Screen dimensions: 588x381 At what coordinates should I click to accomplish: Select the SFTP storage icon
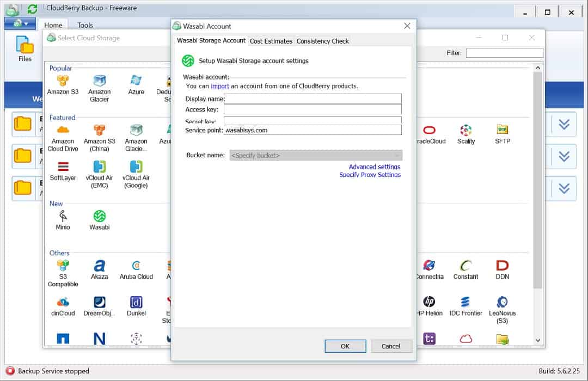coord(502,134)
